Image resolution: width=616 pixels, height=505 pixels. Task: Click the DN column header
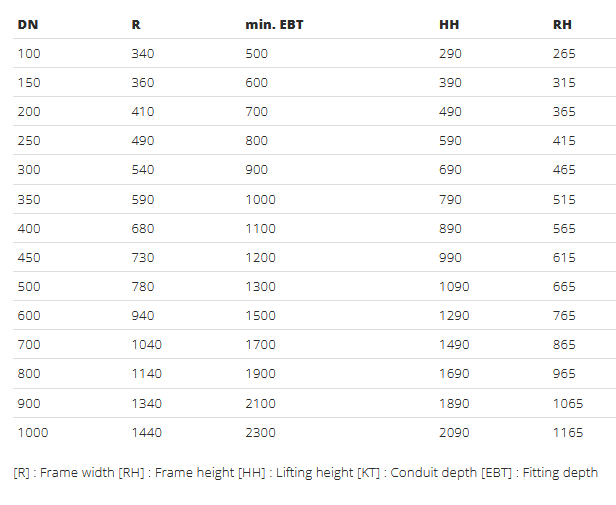click(27, 24)
